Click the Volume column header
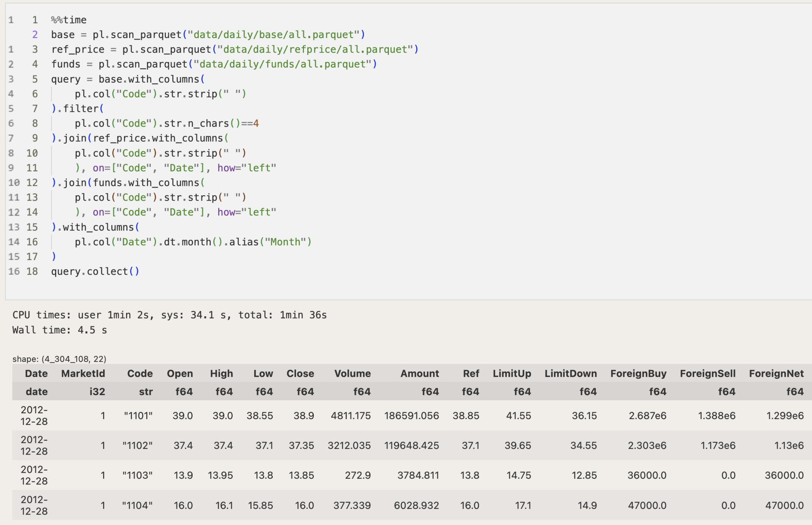The width and height of the screenshot is (812, 525). coord(352,374)
